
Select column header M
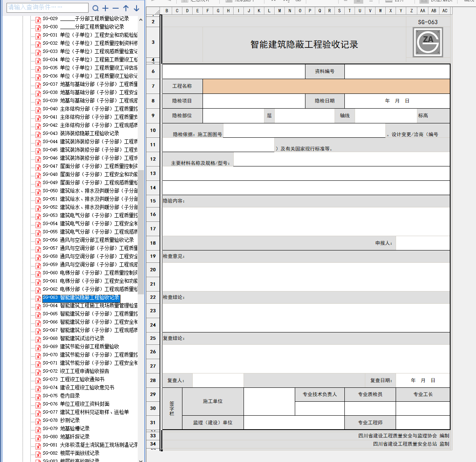point(279,11)
